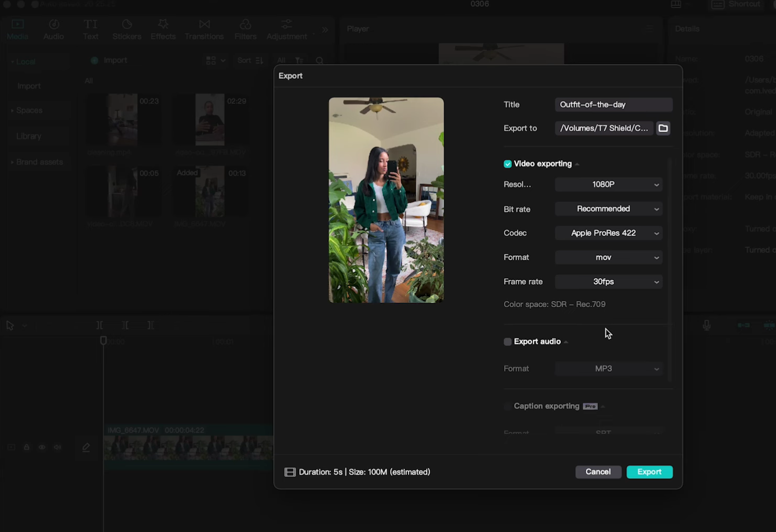Browse for export folder location
The width and height of the screenshot is (776, 532).
[x=663, y=128]
